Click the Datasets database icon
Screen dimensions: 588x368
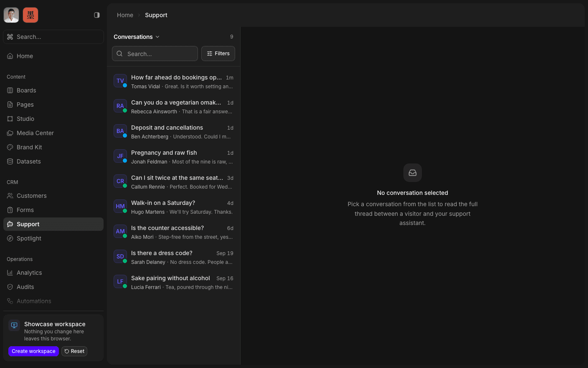click(x=10, y=161)
